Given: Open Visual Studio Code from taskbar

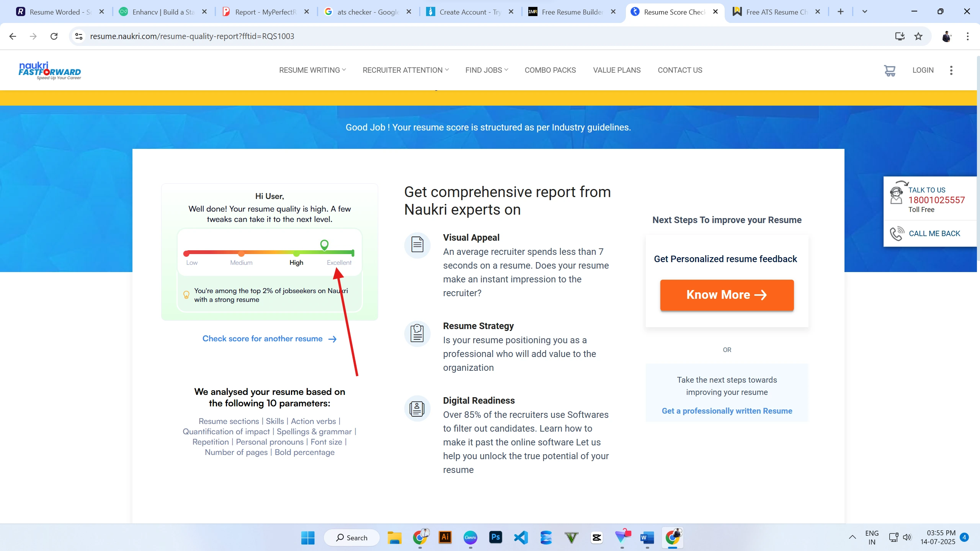Looking at the screenshot, I should 521,538.
